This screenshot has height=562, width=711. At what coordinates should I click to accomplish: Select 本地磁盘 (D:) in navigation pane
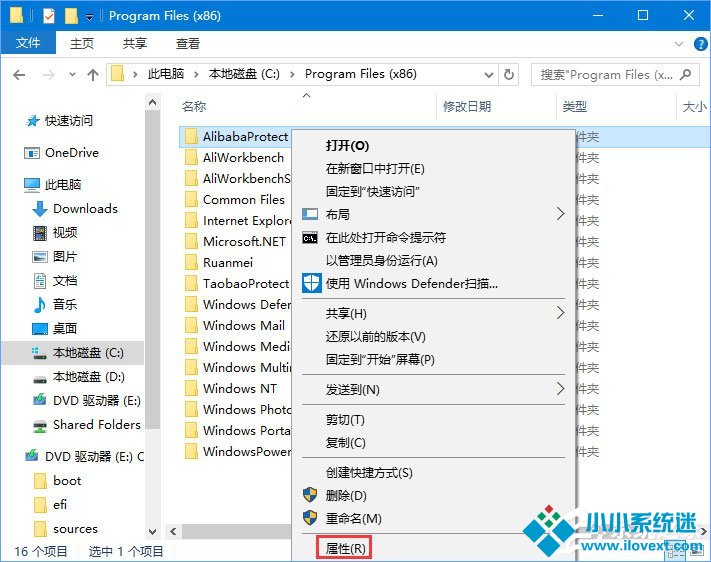pos(88,376)
